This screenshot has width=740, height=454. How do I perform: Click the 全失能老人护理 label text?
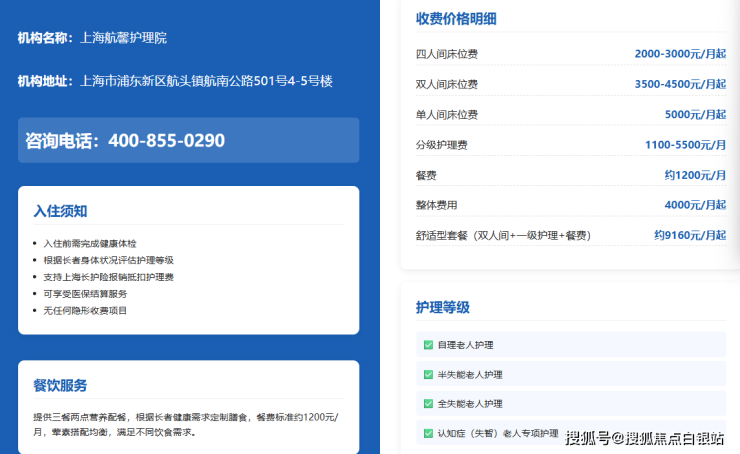pos(470,404)
